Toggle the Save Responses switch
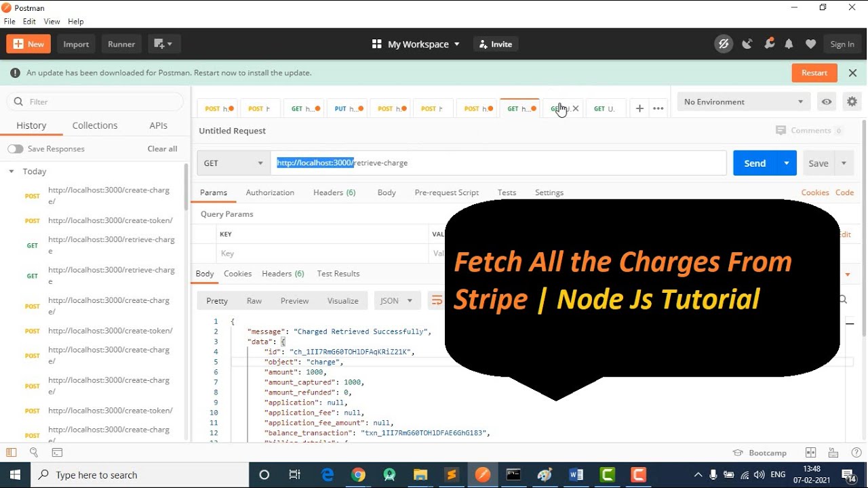 [x=15, y=148]
